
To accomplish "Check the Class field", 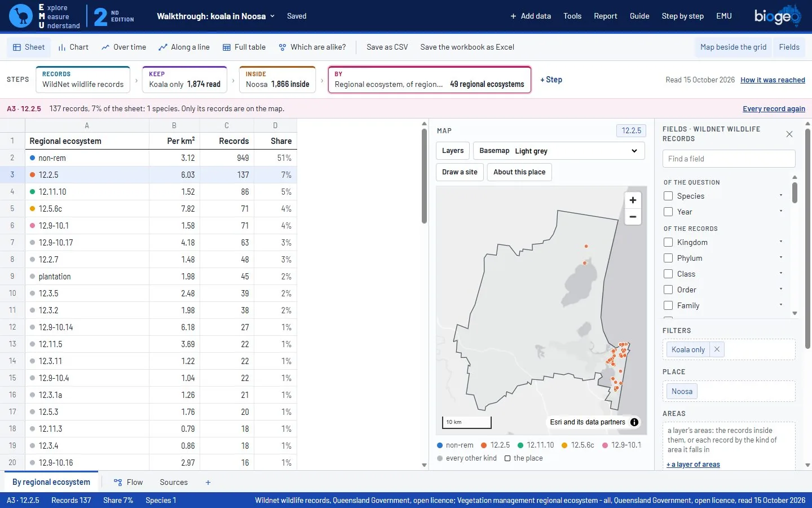I will point(668,274).
